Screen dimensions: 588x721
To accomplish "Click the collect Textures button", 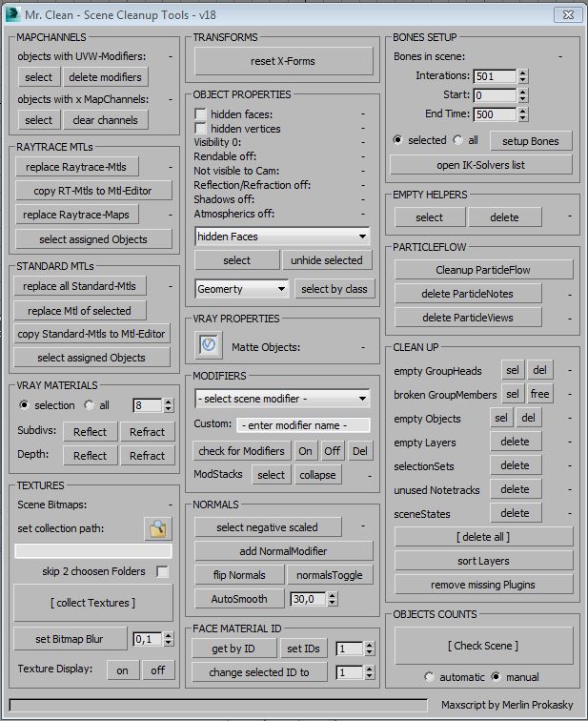I will (x=92, y=603).
